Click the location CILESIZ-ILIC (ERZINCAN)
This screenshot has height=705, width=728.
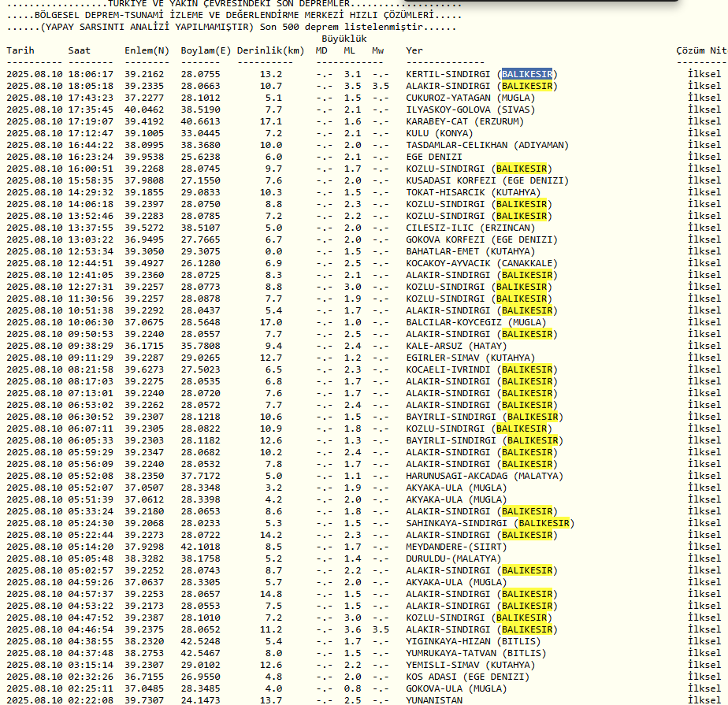pos(470,228)
